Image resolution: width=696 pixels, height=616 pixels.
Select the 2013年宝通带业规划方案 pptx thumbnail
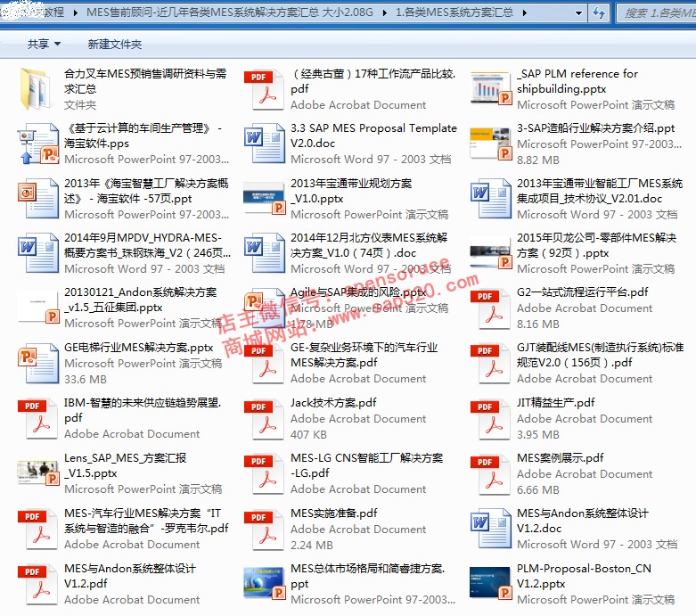(265, 199)
